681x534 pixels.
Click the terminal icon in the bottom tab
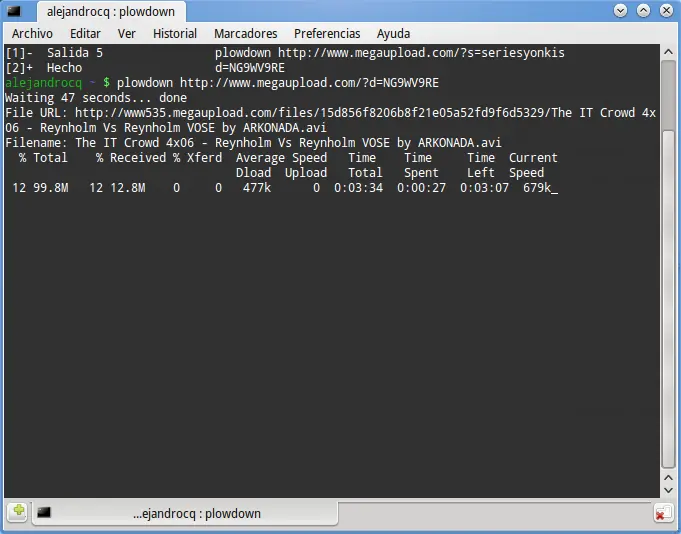tap(43, 513)
